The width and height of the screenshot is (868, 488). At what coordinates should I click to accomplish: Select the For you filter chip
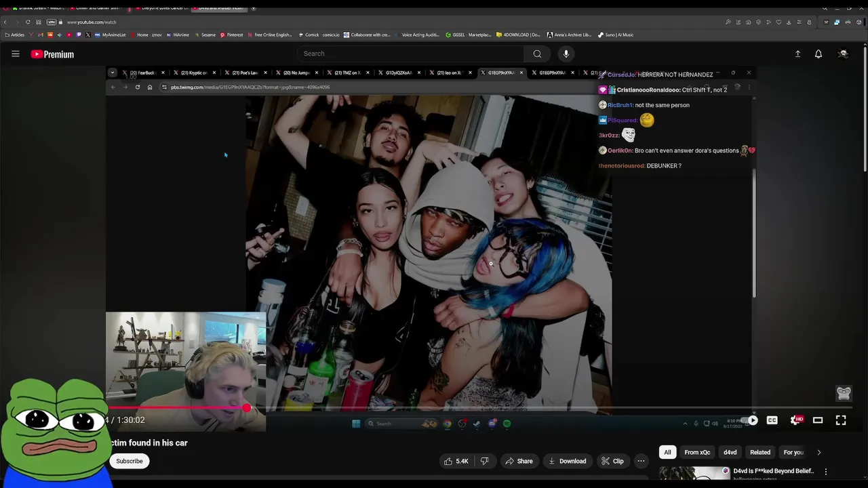[x=793, y=452]
